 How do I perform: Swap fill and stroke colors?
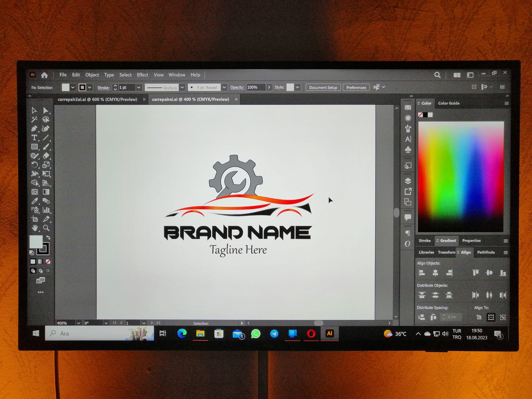(49, 237)
